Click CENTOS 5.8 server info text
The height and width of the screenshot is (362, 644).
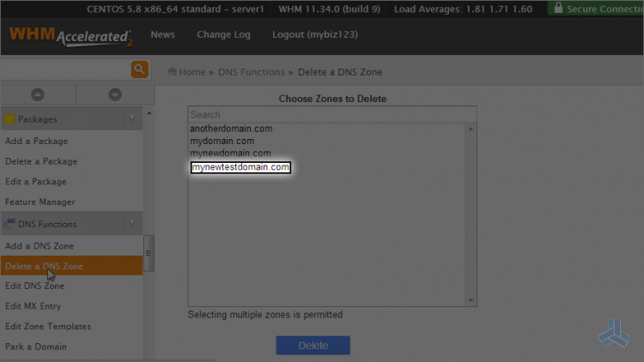[175, 9]
